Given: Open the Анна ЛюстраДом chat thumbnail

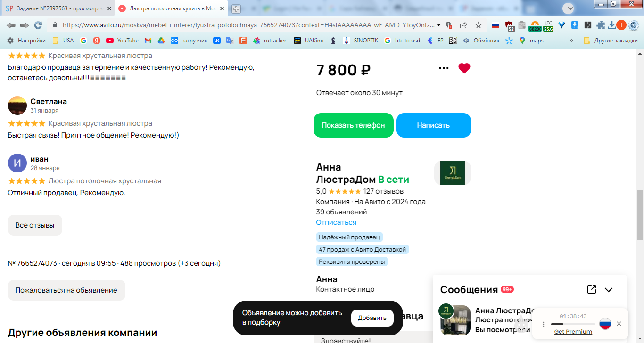Looking at the screenshot, I should [x=455, y=319].
